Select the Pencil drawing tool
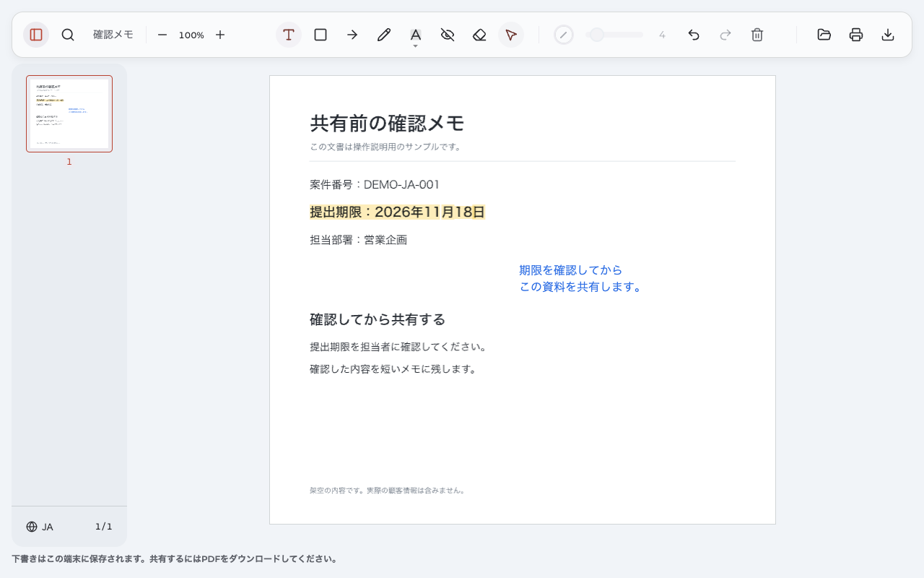924x578 pixels. [x=384, y=35]
